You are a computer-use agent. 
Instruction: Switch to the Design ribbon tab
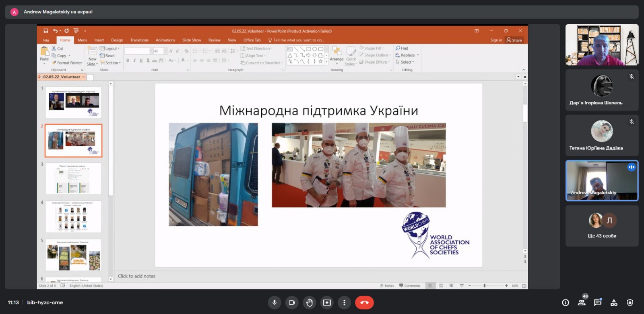point(117,40)
